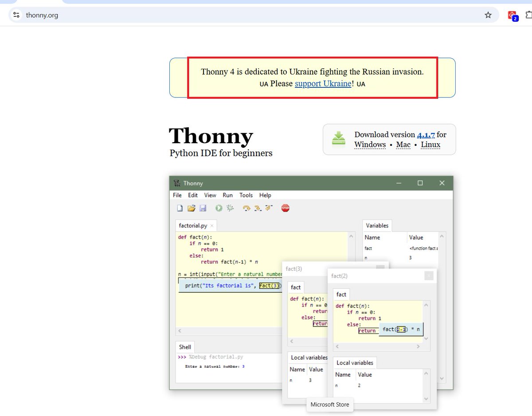Bookmark this page with the star icon

click(488, 15)
